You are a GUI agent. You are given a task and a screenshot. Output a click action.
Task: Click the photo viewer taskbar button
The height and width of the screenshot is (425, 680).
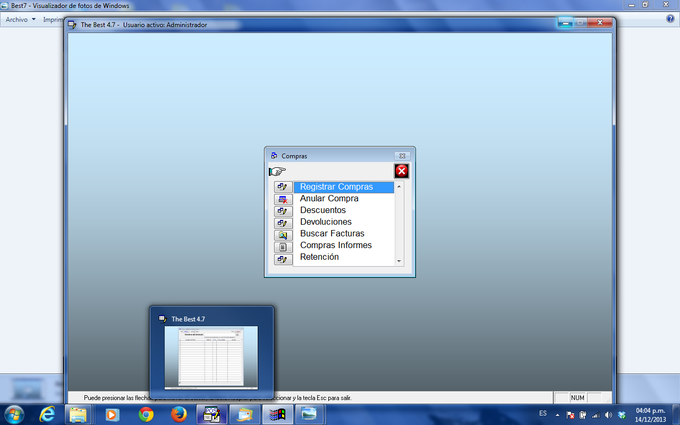(x=310, y=415)
